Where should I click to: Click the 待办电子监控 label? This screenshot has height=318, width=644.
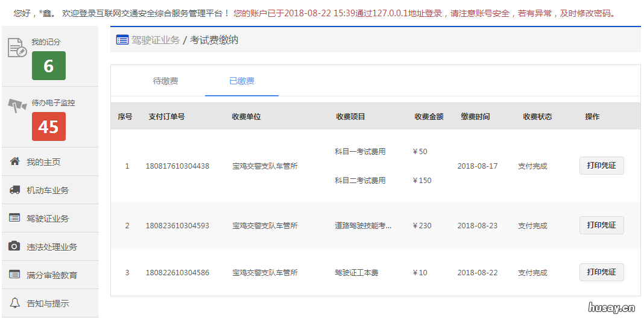pos(54,103)
